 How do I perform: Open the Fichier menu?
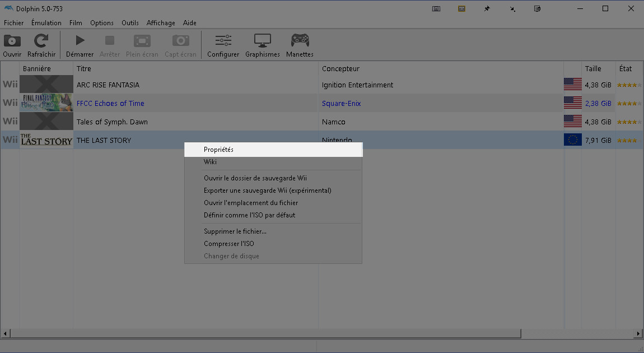tap(14, 23)
